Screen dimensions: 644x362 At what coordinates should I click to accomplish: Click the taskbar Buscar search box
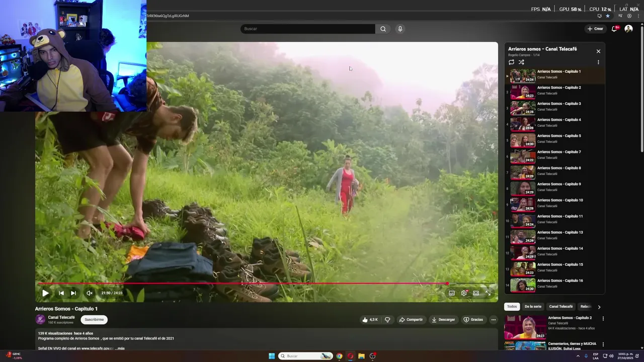click(x=306, y=356)
